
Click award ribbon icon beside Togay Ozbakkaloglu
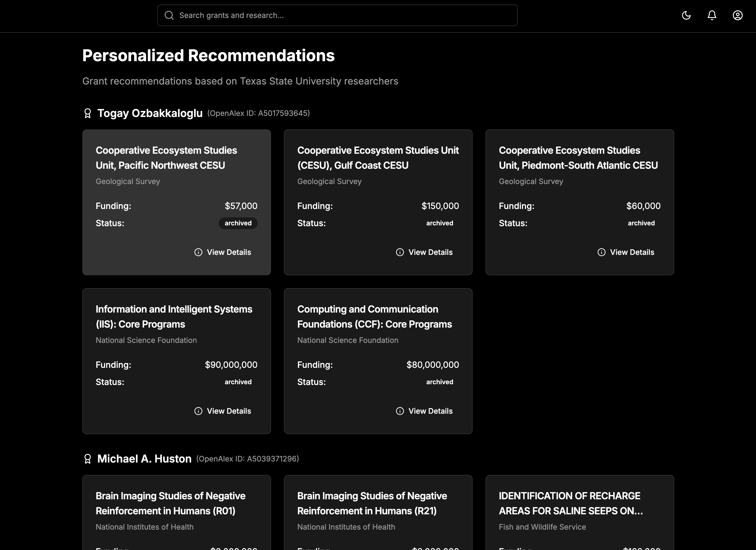88,113
